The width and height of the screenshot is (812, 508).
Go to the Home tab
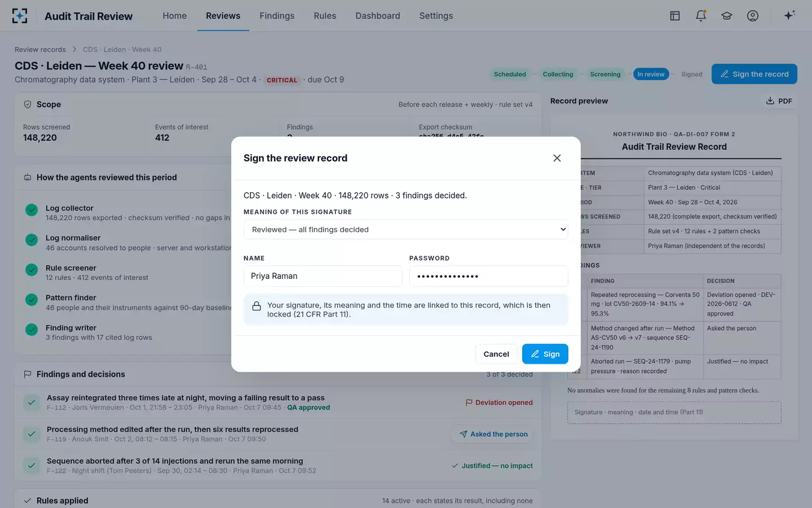click(x=175, y=16)
